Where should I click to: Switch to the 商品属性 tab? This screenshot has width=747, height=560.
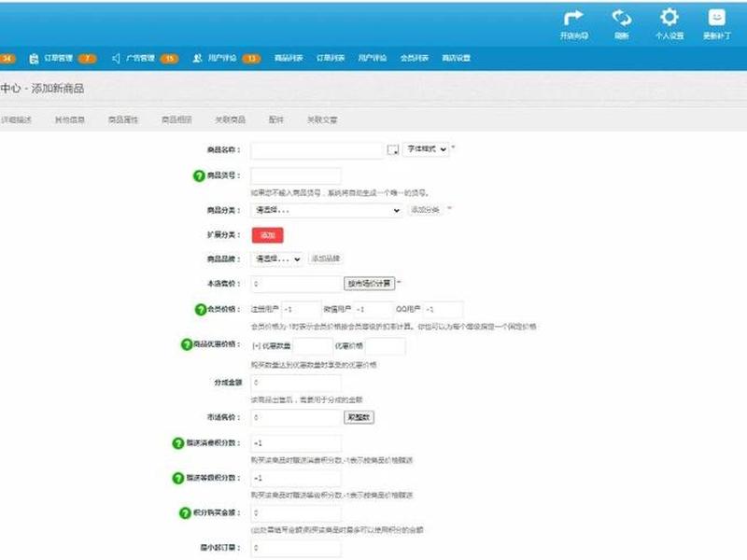(123, 120)
